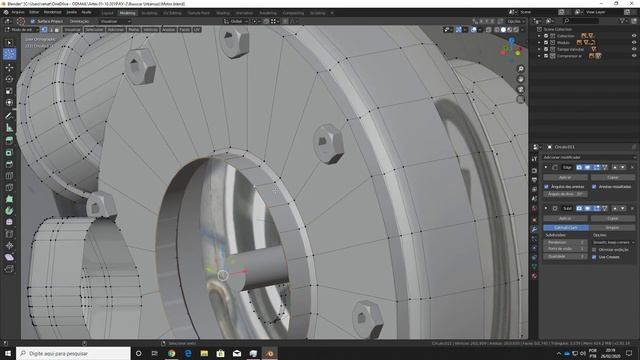
Task: Open the 'Opções' dropdown in viewport header
Action: coord(516,21)
